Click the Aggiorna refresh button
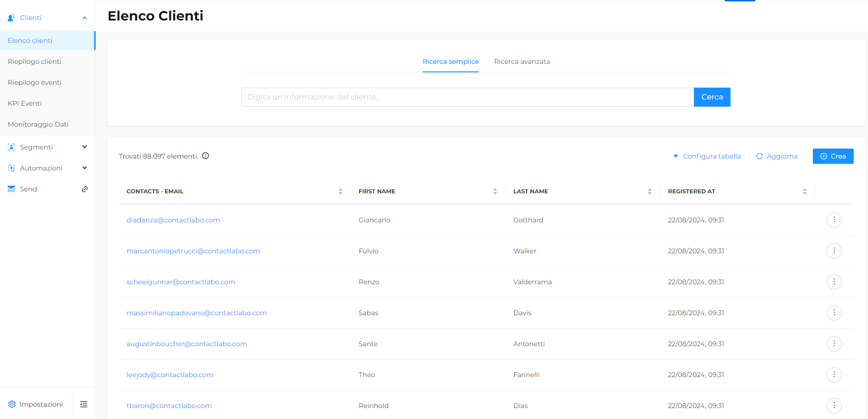 click(777, 156)
